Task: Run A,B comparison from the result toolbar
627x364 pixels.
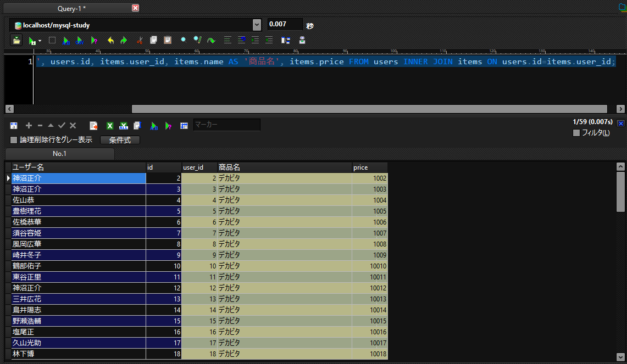Action: (x=154, y=126)
